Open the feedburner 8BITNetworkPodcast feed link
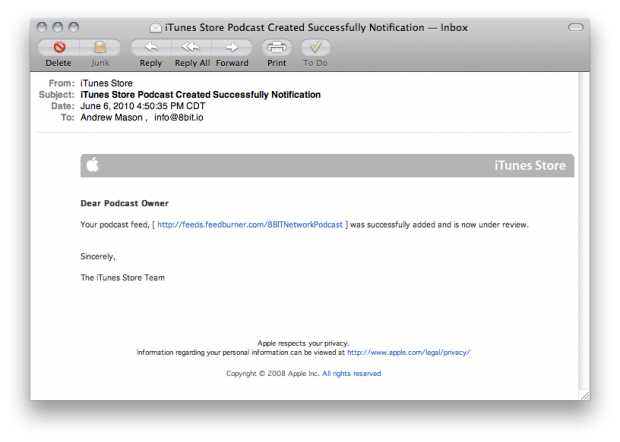The height and width of the screenshot is (442, 620). click(250, 225)
